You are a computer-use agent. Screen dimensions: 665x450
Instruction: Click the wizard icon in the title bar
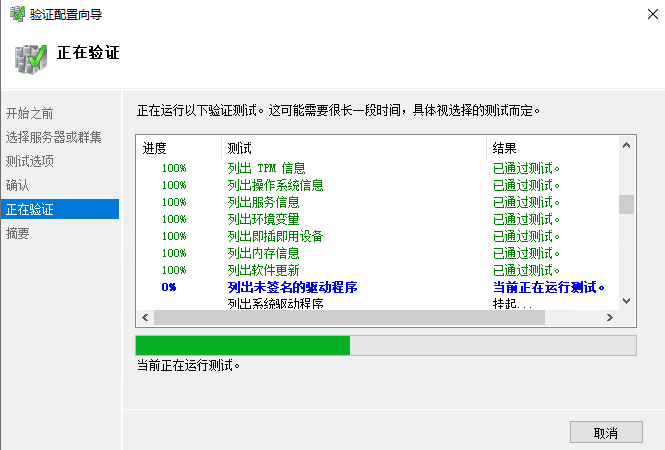pyautogui.click(x=17, y=14)
